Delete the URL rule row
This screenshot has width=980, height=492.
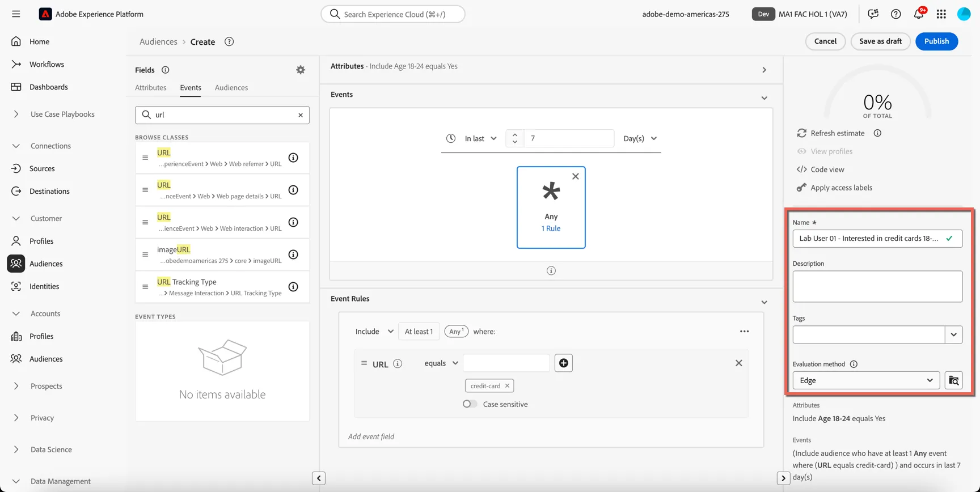[739, 363]
